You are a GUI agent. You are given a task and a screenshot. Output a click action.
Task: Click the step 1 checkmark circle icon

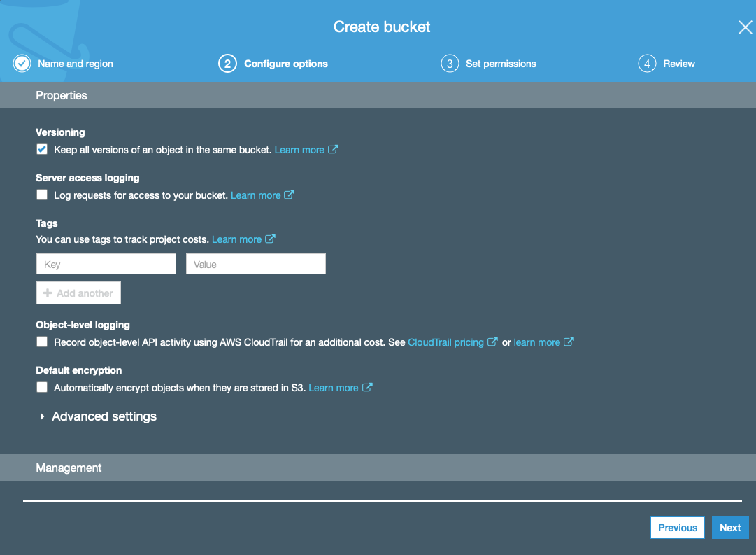(22, 64)
